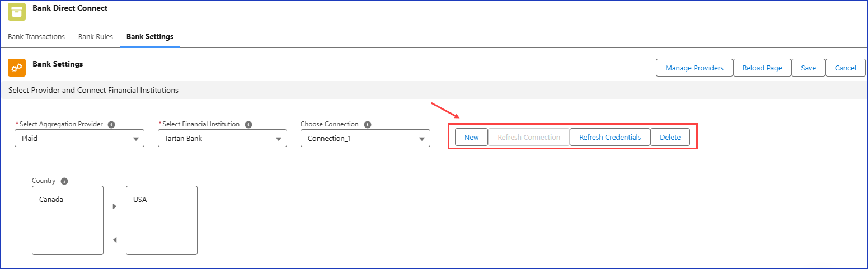868x269 pixels.
Task: Move selected country left with arrow
Action: click(x=115, y=240)
